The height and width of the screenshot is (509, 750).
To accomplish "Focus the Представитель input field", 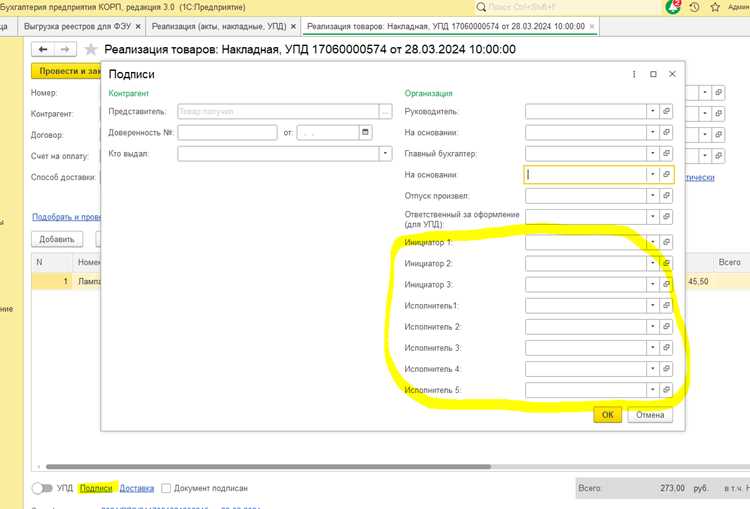I will pos(278,112).
